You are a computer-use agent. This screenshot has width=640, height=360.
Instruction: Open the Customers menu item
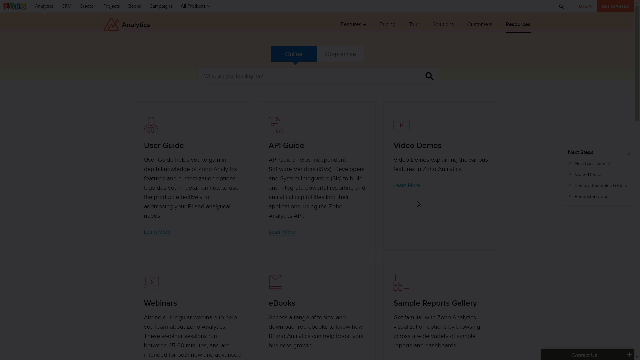pos(480,24)
